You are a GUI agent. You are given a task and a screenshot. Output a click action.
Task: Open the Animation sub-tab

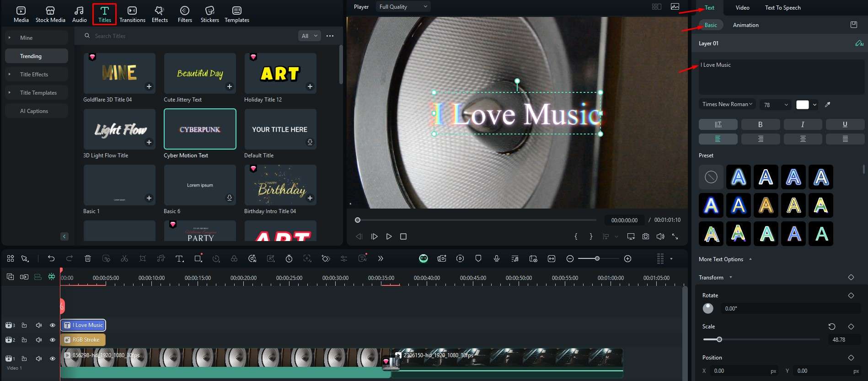745,25
